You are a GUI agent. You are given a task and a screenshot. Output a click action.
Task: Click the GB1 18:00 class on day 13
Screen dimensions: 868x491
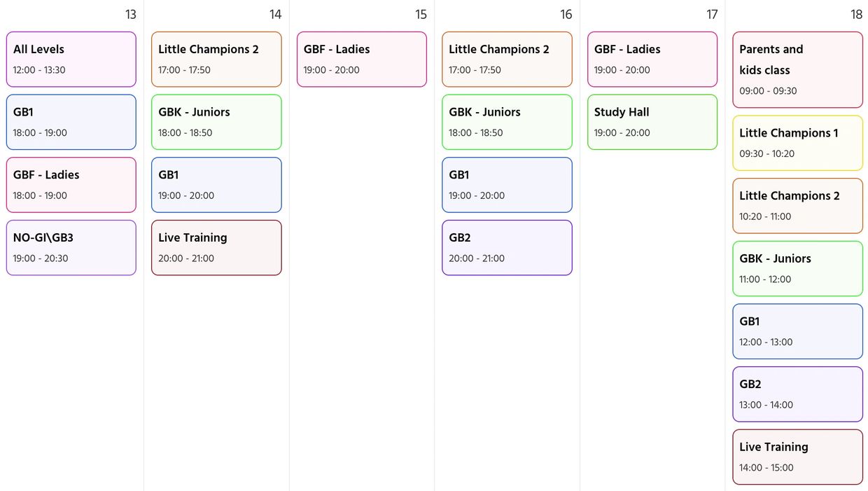coord(71,122)
